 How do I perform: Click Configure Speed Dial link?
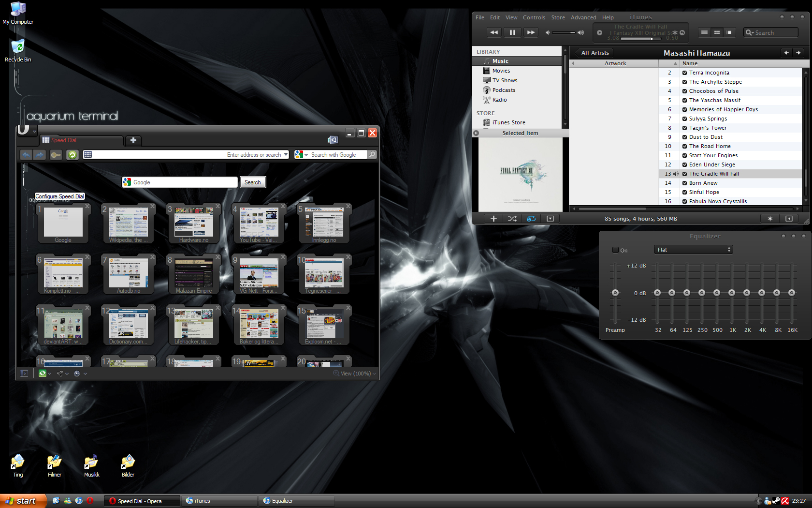59,196
